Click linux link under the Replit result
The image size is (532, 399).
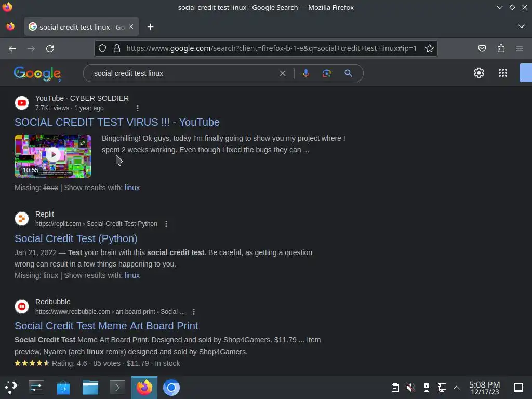coord(132,275)
